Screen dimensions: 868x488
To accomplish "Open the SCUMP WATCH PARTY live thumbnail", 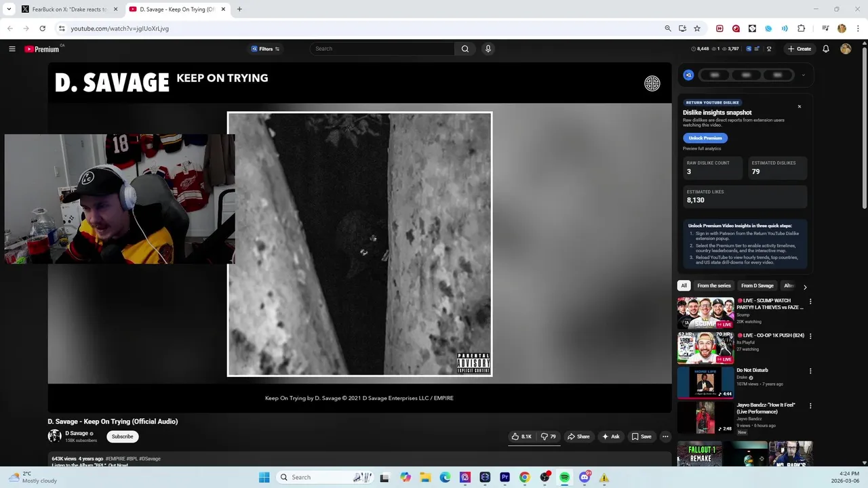I will pyautogui.click(x=705, y=313).
